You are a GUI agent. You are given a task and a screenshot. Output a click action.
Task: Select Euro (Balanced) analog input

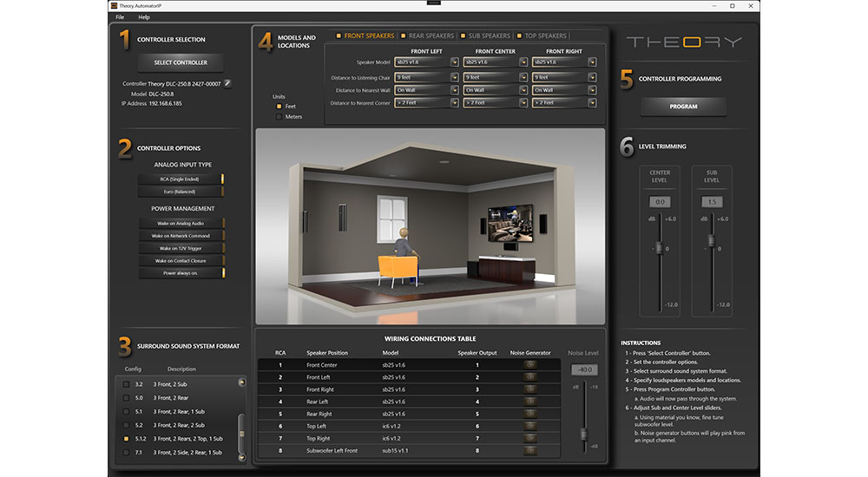pyautogui.click(x=181, y=192)
